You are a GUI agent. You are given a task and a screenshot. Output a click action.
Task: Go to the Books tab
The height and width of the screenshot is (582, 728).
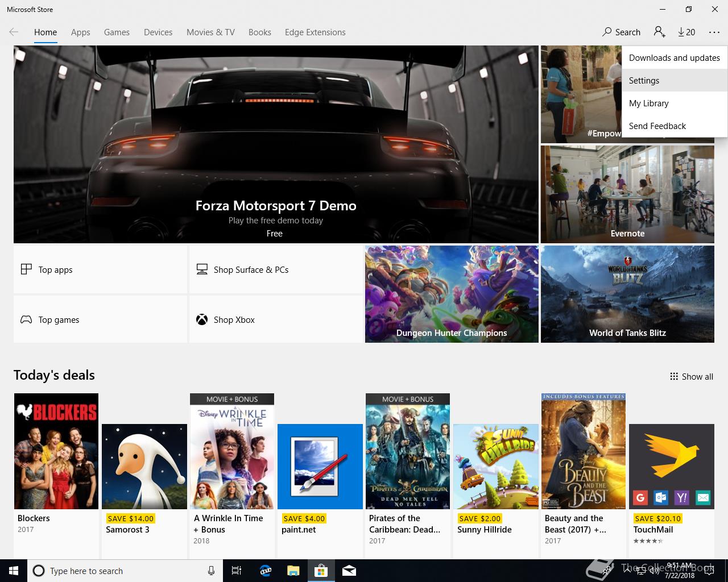[x=260, y=32]
